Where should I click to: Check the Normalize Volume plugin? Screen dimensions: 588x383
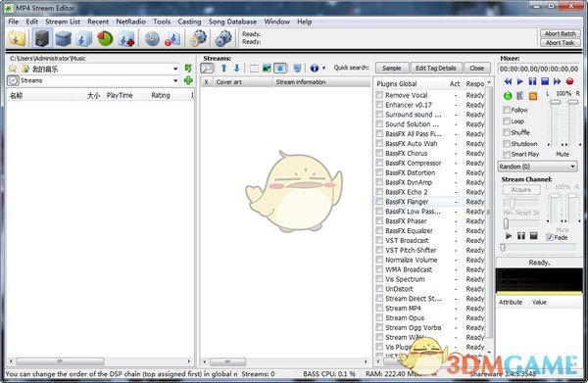click(x=379, y=260)
